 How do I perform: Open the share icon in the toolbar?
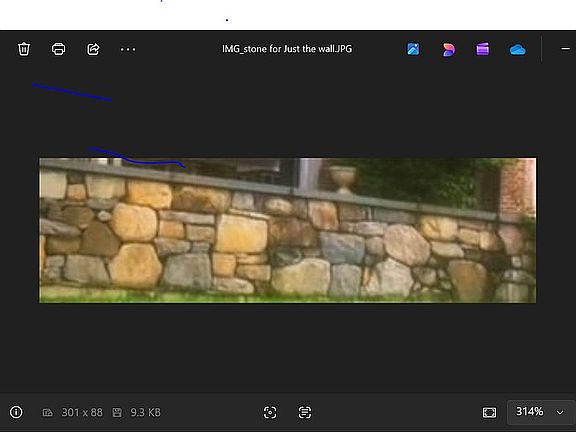point(93,49)
